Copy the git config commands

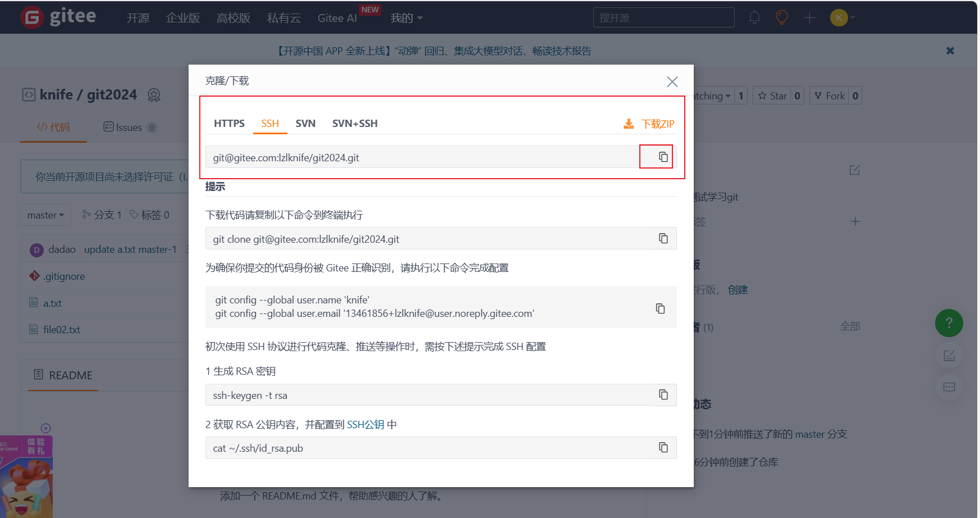click(660, 308)
